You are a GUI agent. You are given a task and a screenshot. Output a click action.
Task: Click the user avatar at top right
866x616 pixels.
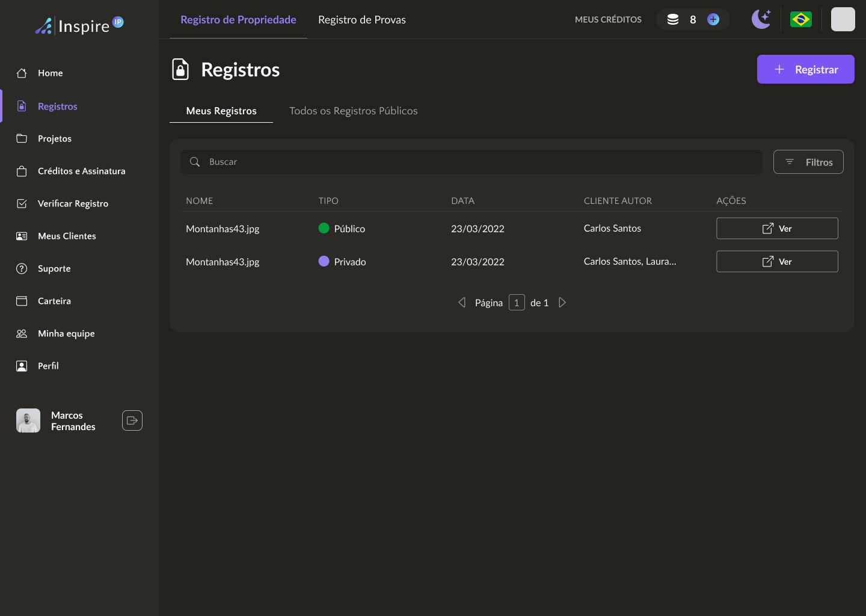point(843,19)
